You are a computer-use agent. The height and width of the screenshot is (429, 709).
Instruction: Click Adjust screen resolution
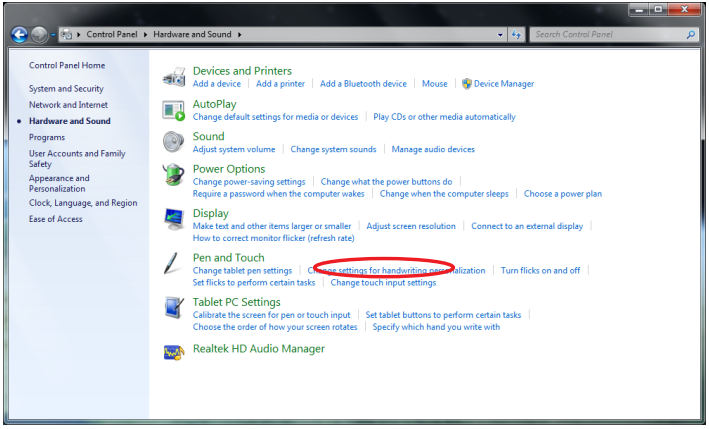411,226
